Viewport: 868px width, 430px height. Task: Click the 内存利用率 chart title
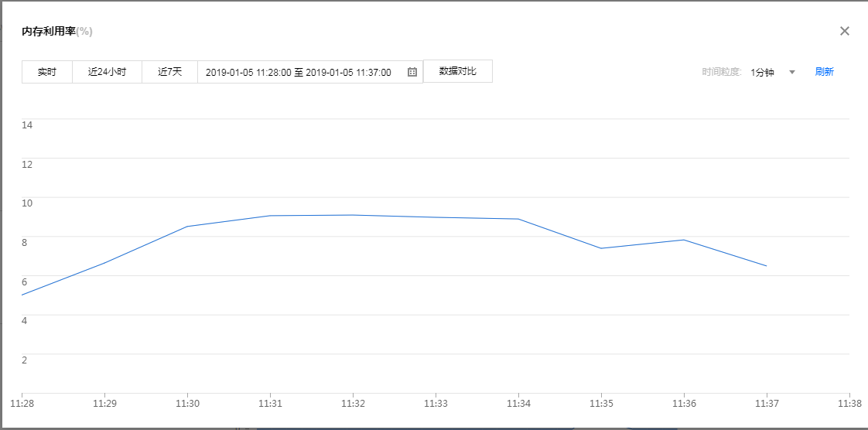pyautogui.click(x=48, y=32)
